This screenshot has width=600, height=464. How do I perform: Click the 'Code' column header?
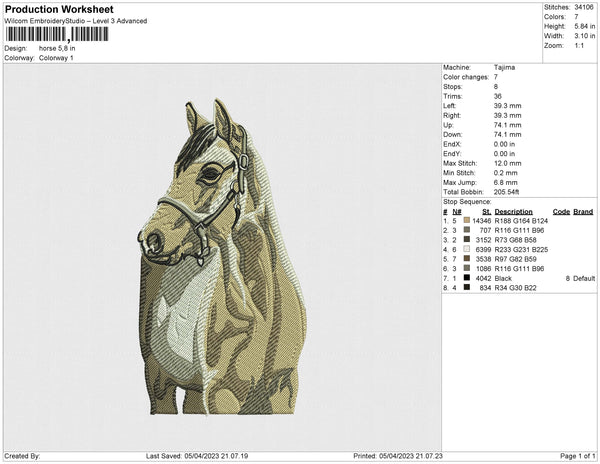pyautogui.click(x=561, y=212)
